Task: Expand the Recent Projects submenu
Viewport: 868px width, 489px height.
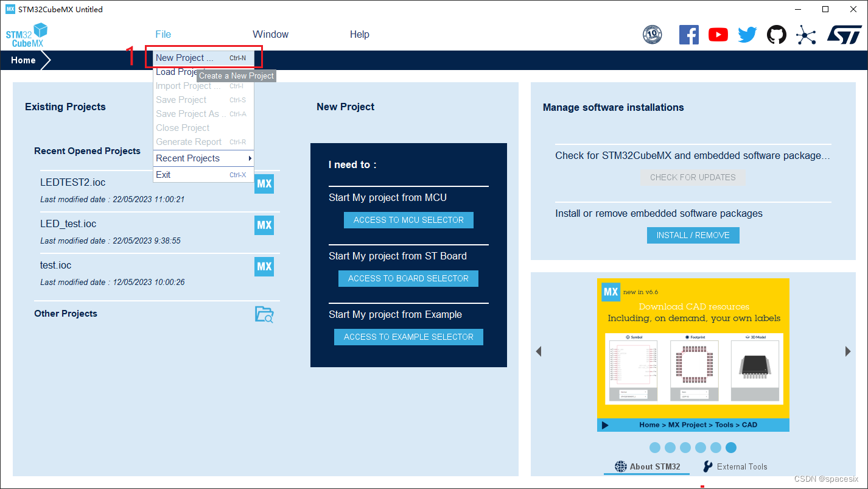Action: click(203, 158)
